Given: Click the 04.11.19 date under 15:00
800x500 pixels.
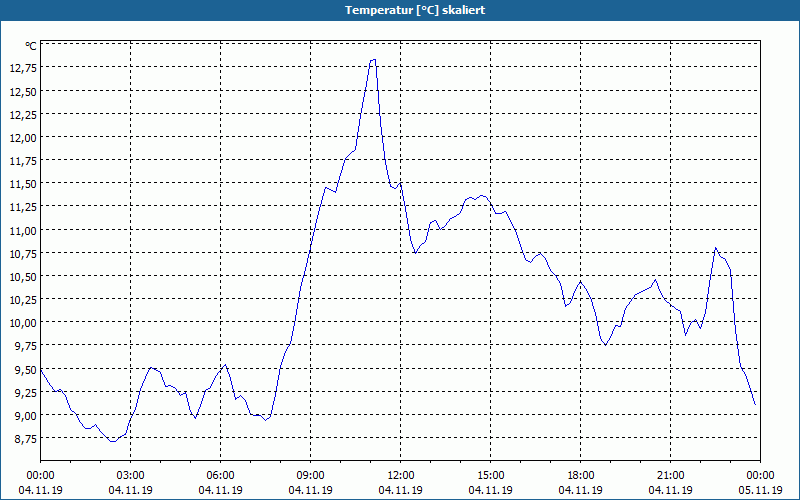Looking at the screenshot, I should pos(490,490).
